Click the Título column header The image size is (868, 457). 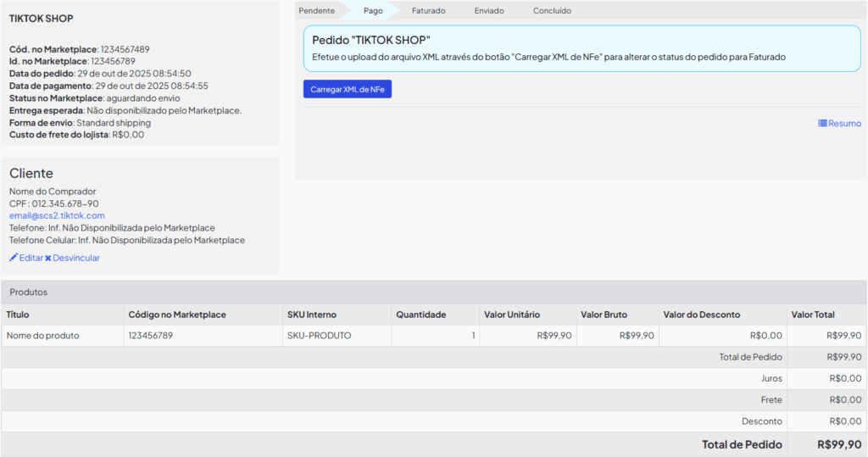point(18,315)
